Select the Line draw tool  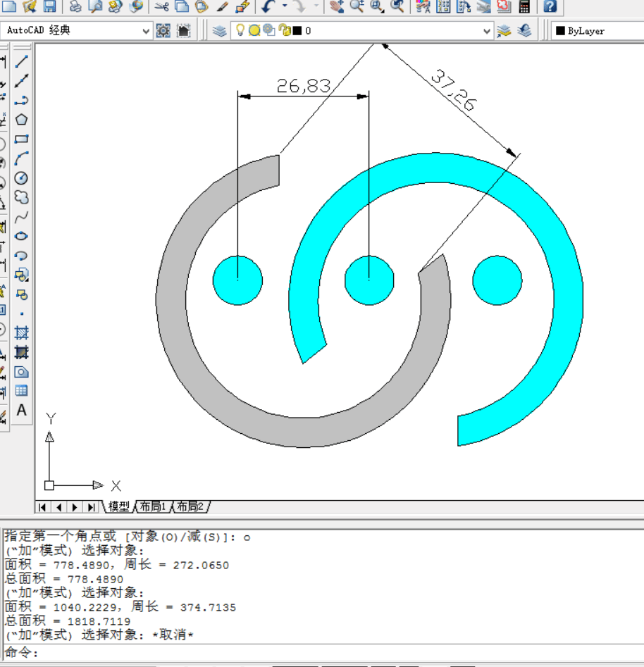click(22, 62)
